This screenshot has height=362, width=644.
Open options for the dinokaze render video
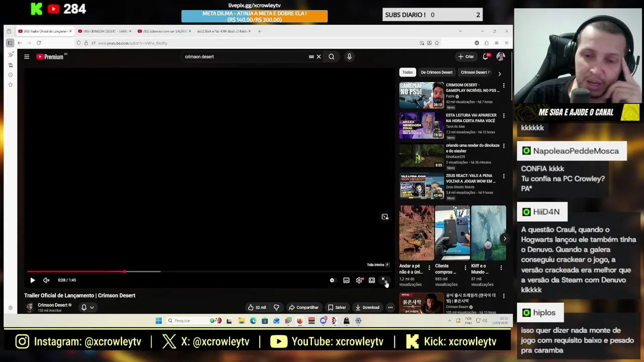[504, 146]
